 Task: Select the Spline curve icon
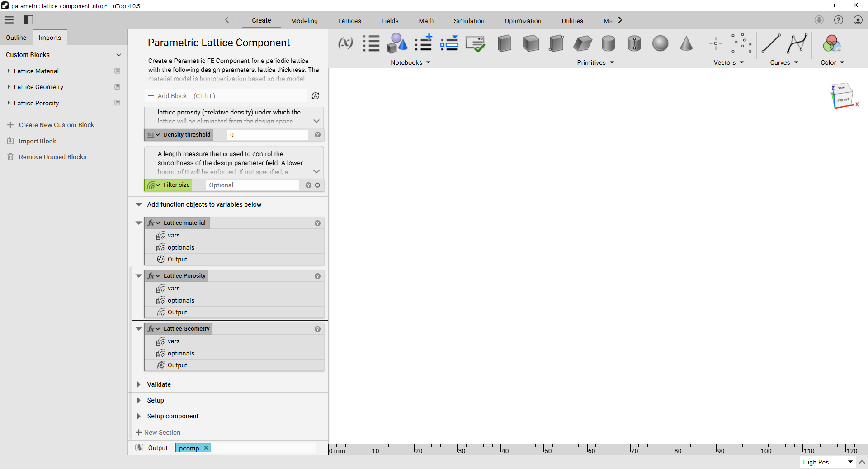tap(797, 43)
